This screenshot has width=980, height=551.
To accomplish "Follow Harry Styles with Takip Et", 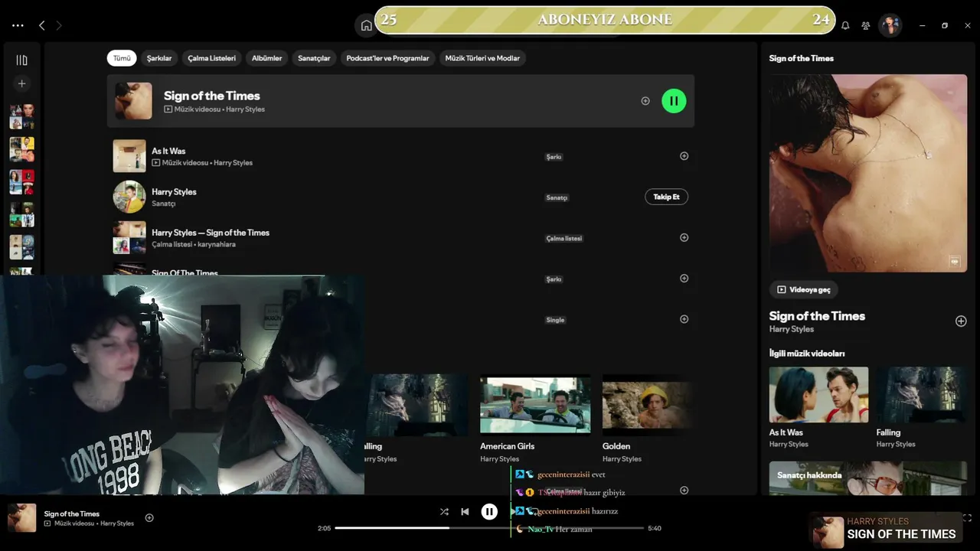I will point(667,197).
